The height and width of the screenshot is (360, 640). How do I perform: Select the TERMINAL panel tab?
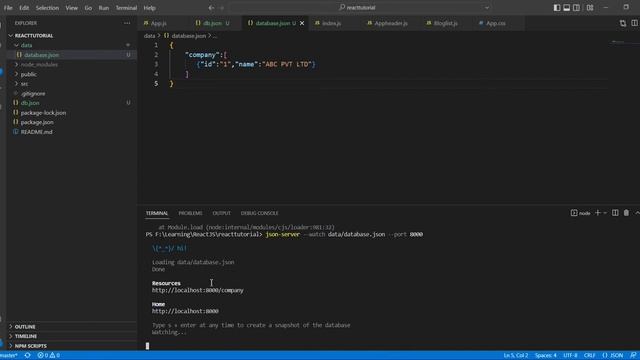(x=157, y=213)
